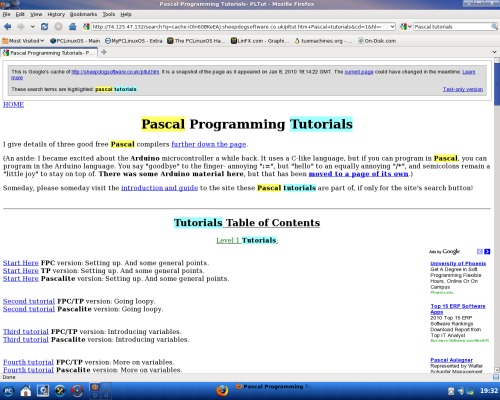Image resolution: width=500 pixels, height=400 pixels.
Task: Go to next Google ad arrow
Action: [487, 251]
